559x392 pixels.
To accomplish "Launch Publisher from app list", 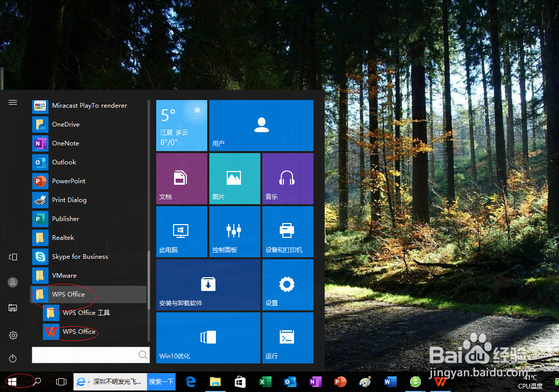I will 89,219.
